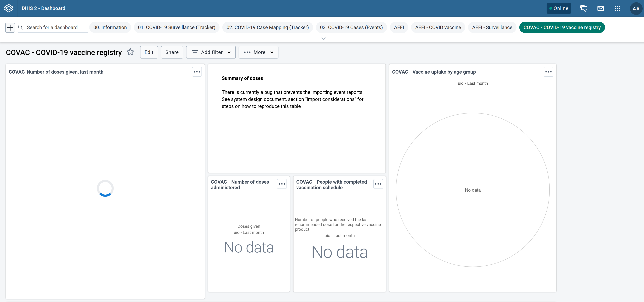Click the add new dashboard plus icon
This screenshot has height=302, width=644.
[10, 27]
